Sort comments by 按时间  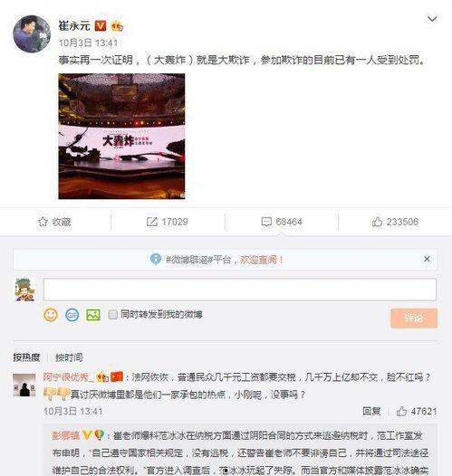coord(69,357)
